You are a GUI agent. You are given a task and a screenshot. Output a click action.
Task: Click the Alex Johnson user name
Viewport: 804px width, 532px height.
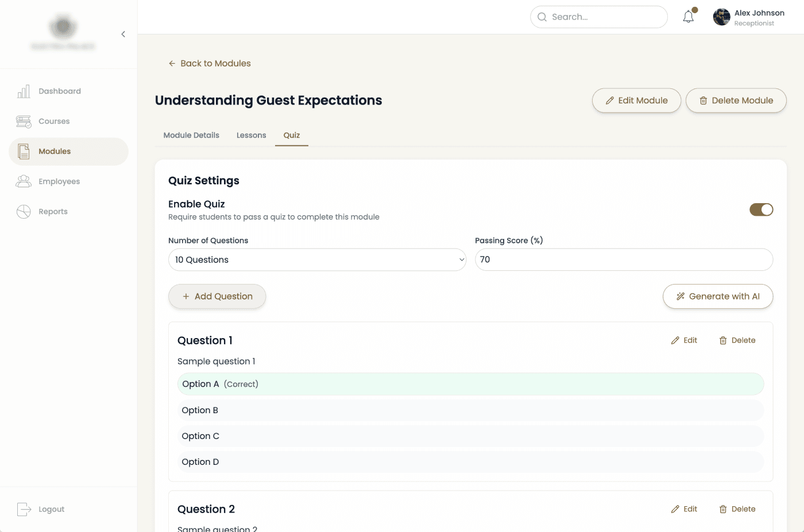click(x=759, y=13)
